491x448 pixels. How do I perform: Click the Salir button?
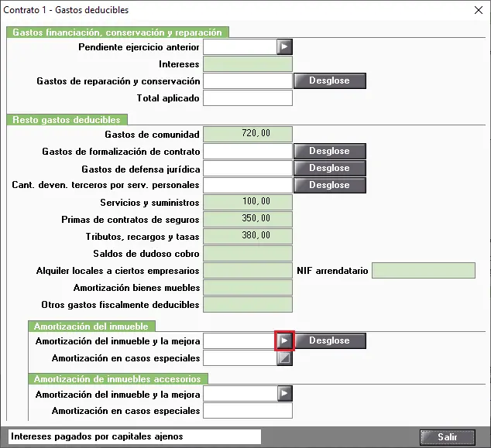[x=448, y=436]
